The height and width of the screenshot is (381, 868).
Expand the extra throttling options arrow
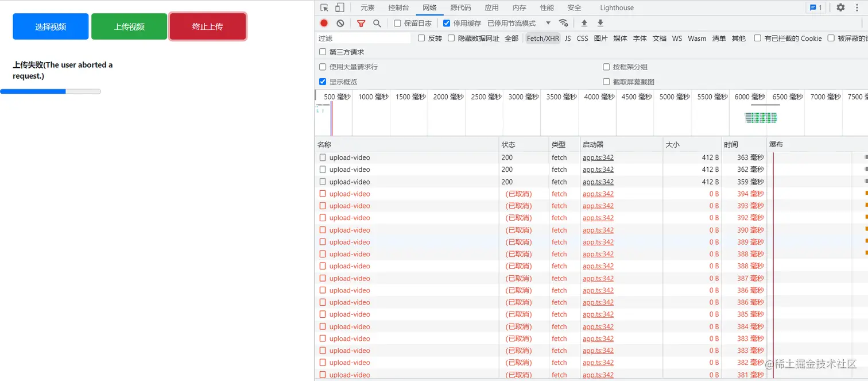point(548,23)
